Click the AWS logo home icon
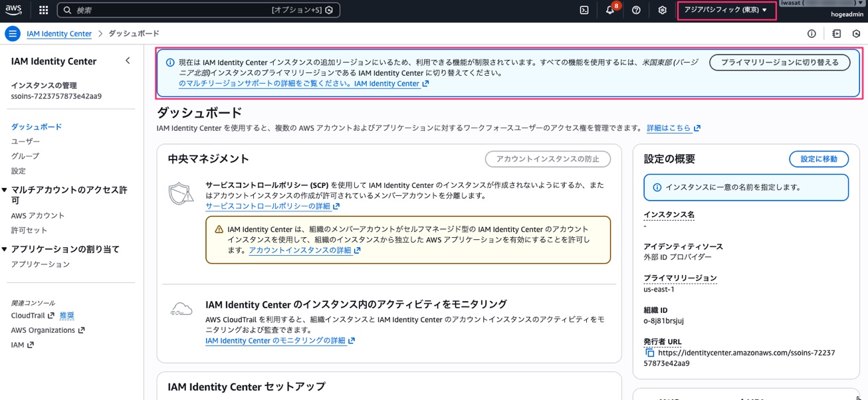 pyautogui.click(x=14, y=10)
